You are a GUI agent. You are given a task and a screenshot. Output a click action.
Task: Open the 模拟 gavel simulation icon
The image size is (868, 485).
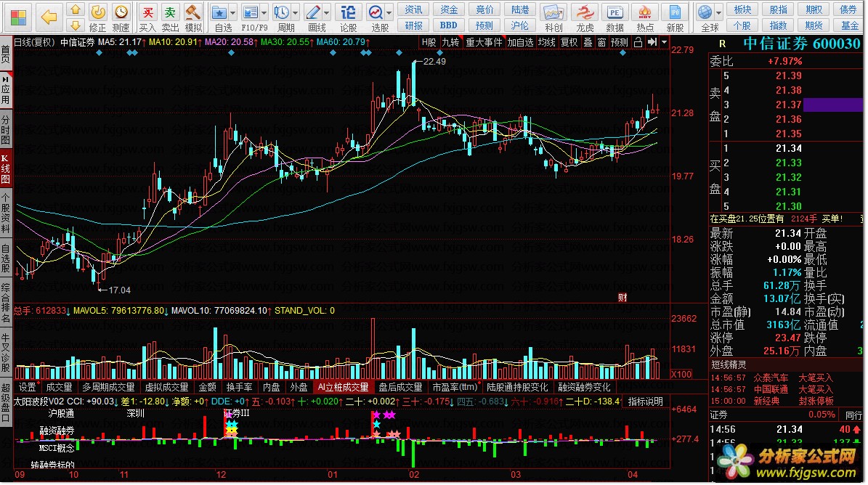click(192, 12)
